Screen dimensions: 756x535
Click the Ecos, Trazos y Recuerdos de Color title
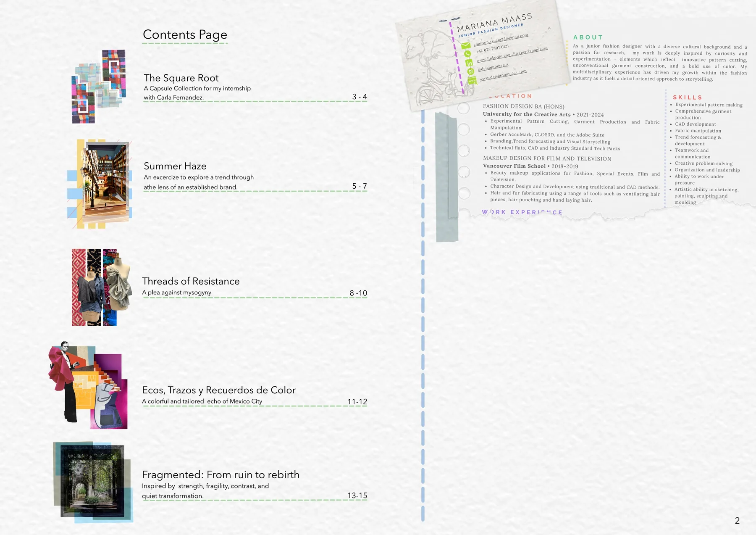click(219, 390)
